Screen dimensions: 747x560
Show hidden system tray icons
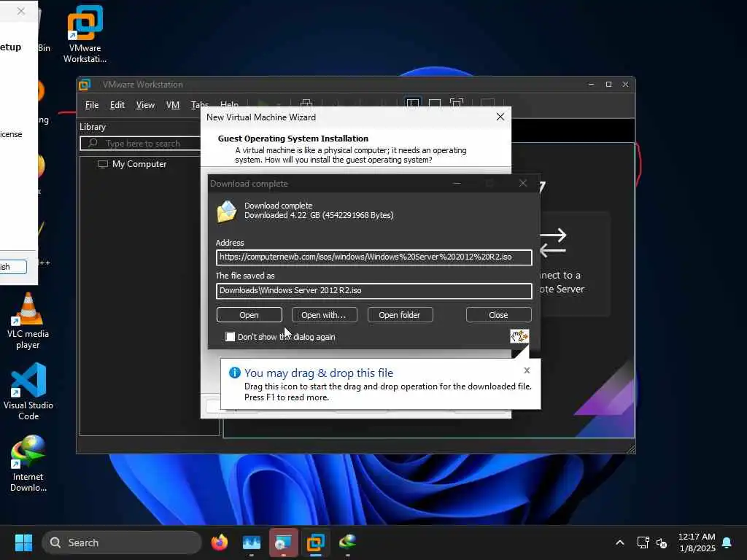620,542
